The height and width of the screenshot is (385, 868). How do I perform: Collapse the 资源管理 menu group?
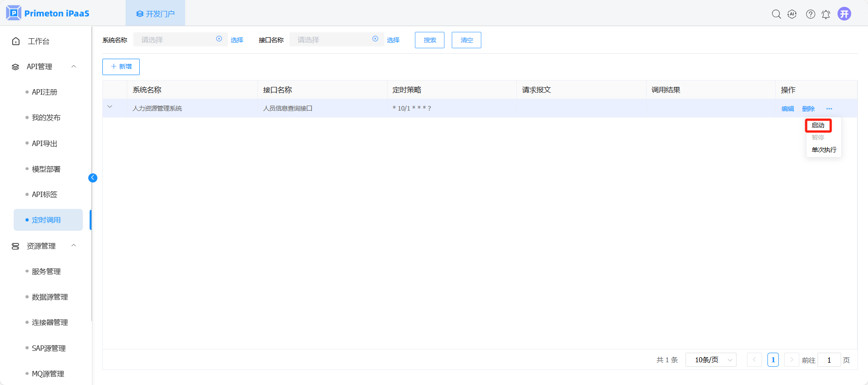pyautogui.click(x=74, y=246)
